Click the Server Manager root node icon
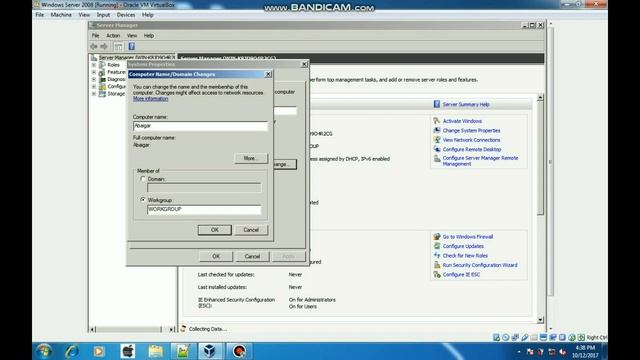Screen dimensions: 640x360 94,58
